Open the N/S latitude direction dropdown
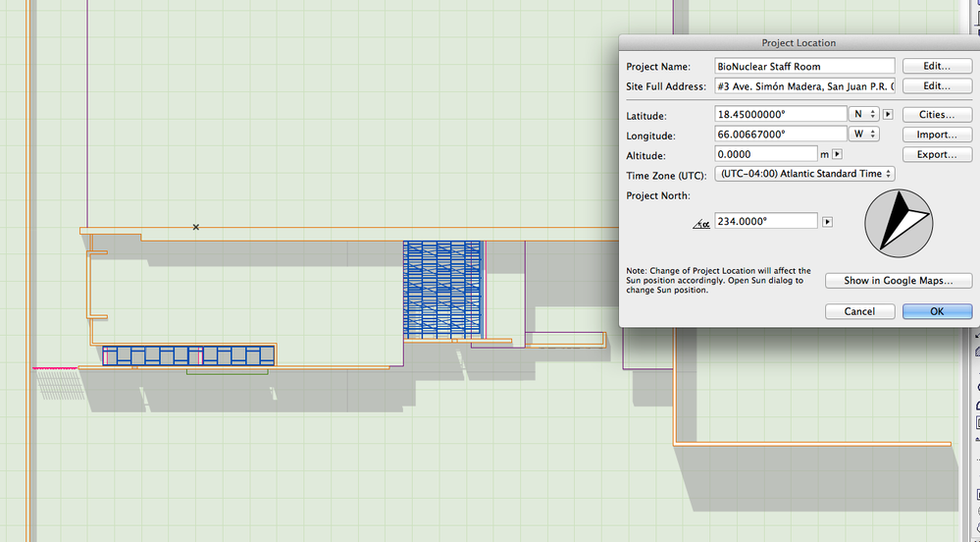The height and width of the screenshot is (542, 980). (864, 114)
